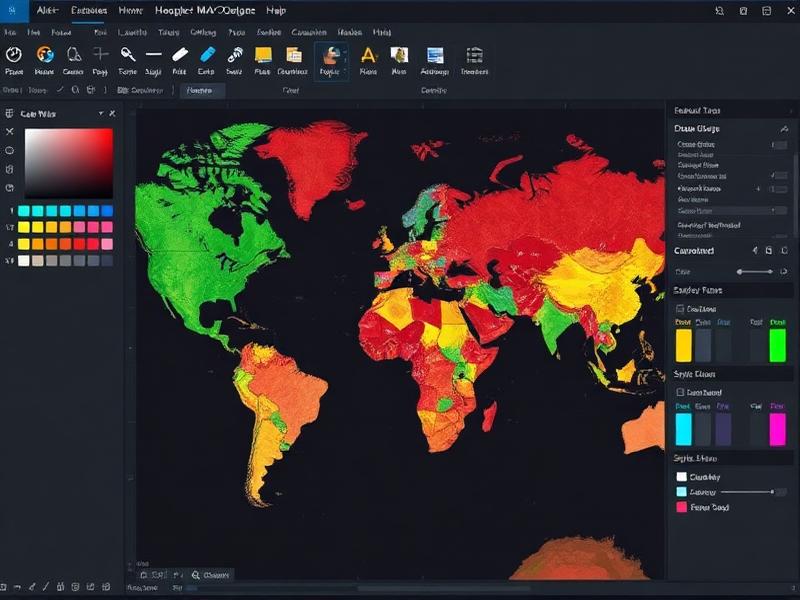Screen dimensions: 800x600
Task: Choose the magnifier-shaped tool in the ribbon
Action: pos(128,54)
